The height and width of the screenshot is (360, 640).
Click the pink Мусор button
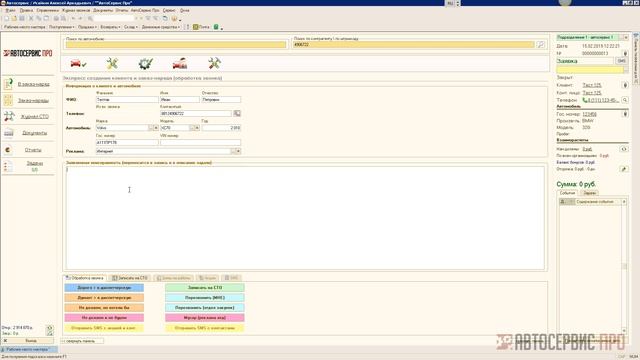tap(205, 318)
